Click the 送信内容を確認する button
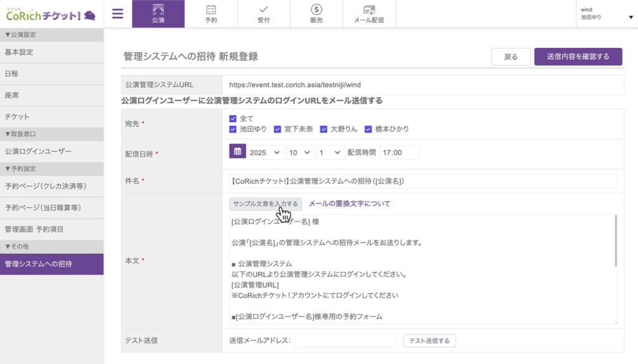638x364 pixels. pos(578,57)
